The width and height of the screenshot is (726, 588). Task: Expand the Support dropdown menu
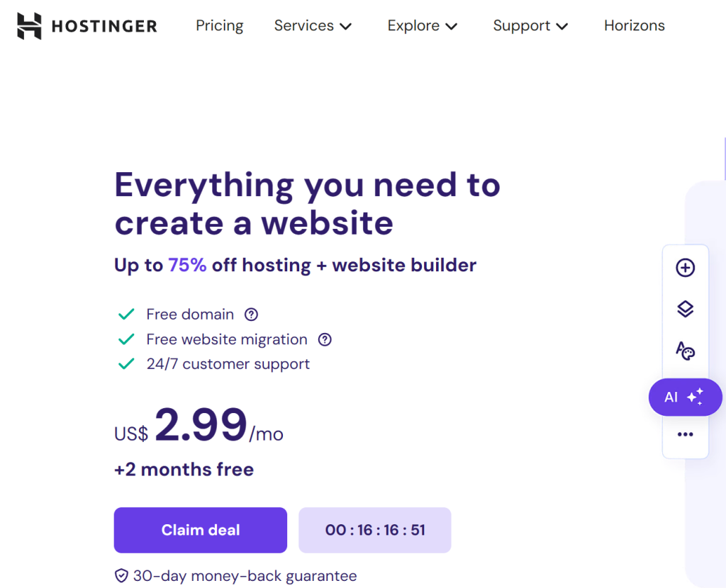(530, 26)
